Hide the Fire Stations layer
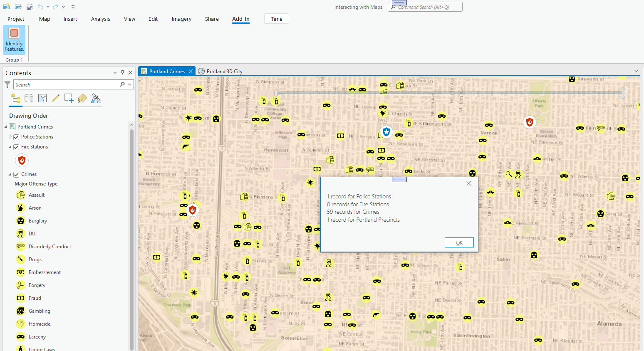 tap(16, 146)
